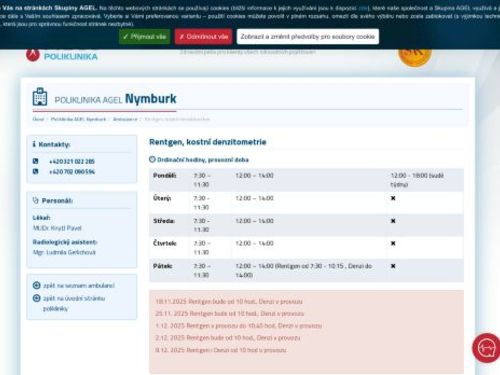The image size is (500, 375).
Task: Click the info icon beside Kontakty
Action: pos(34,144)
